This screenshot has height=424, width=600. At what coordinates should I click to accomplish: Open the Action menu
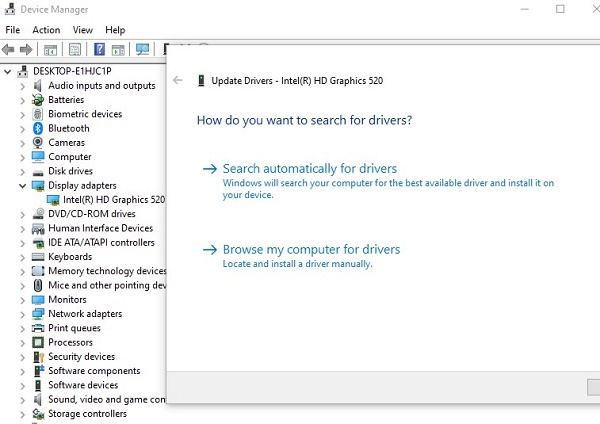[46, 30]
